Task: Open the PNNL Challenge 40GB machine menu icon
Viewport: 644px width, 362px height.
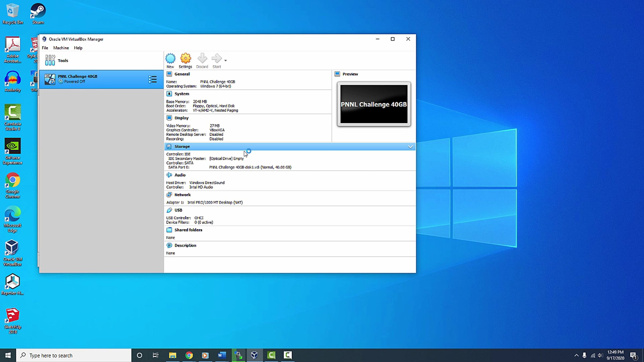Action: (152, 79)
